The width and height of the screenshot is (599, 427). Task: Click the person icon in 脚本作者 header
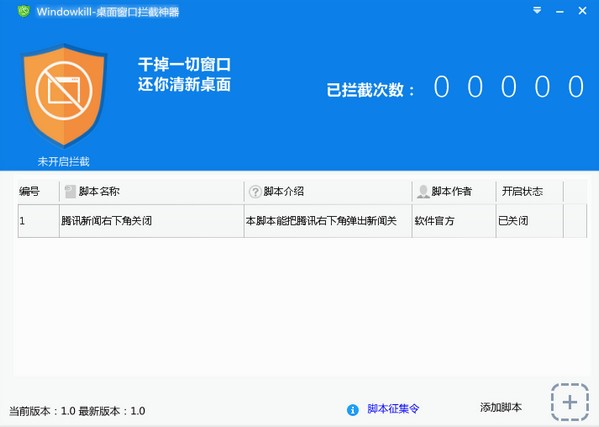point(423,191)
